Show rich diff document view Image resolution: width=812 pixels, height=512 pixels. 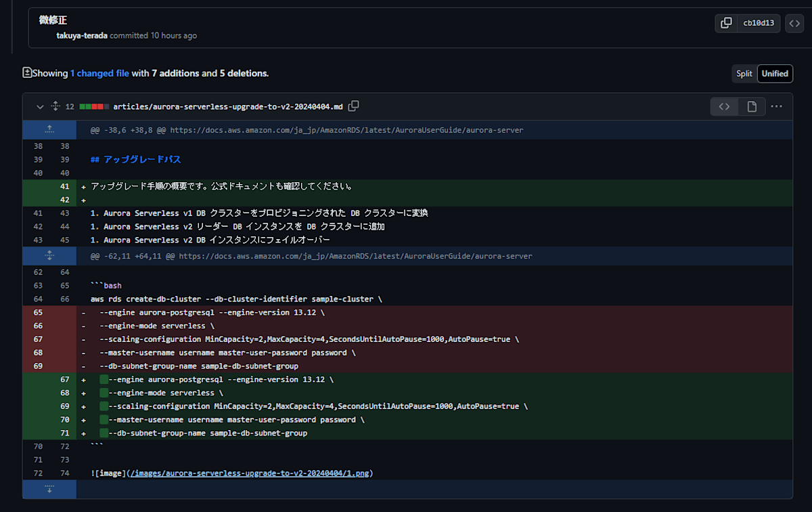point(752,107)
